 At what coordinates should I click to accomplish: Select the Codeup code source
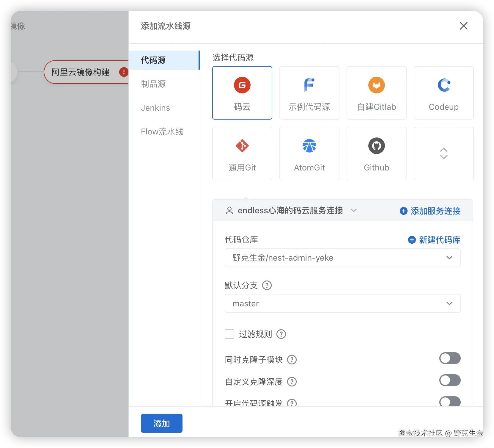[444, 93]
